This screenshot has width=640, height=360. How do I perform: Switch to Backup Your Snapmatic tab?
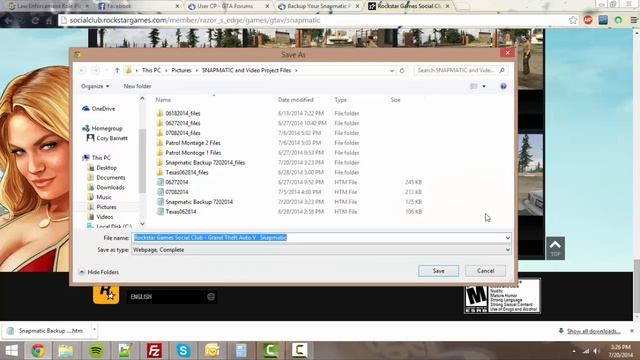pos(318,6)
